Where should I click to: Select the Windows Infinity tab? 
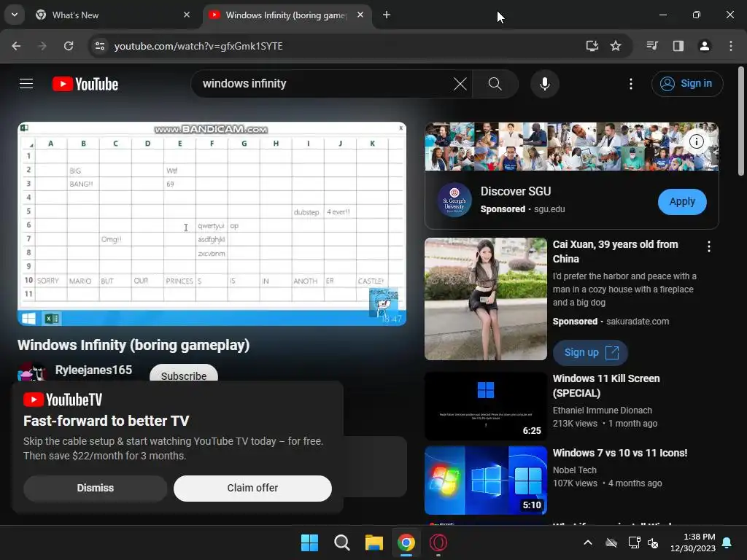coord(287,15)
